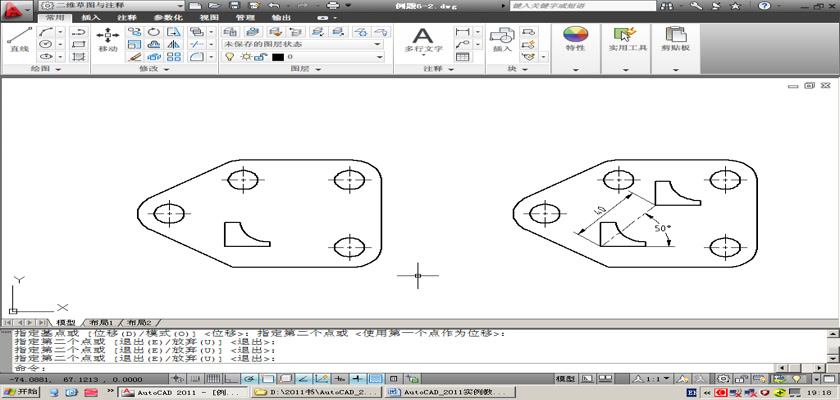The height and width of the screenshot is (400, 840).
Task: Select the Line (直线) drawing tool
Action: pyautogui.click(x=18, y=39)
